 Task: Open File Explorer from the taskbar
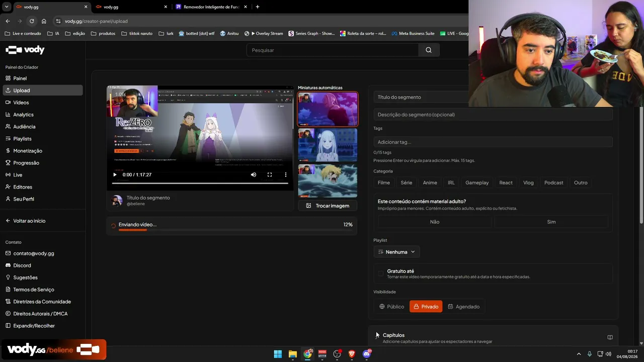[x=293, y=354]
